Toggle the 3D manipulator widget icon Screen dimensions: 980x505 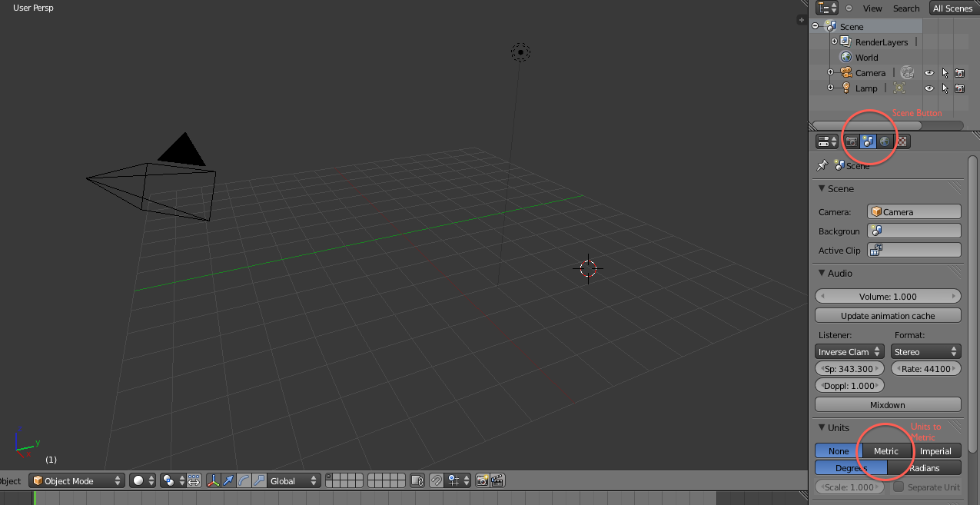213,480
